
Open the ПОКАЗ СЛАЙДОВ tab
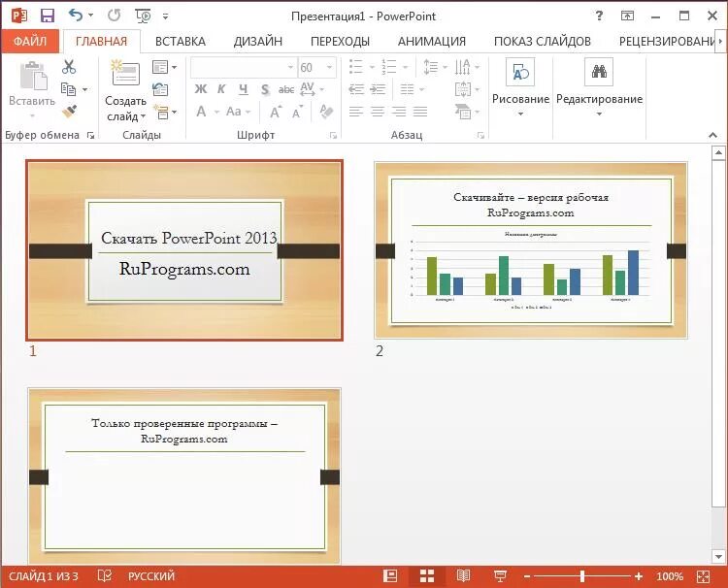[x=543, y=42]
